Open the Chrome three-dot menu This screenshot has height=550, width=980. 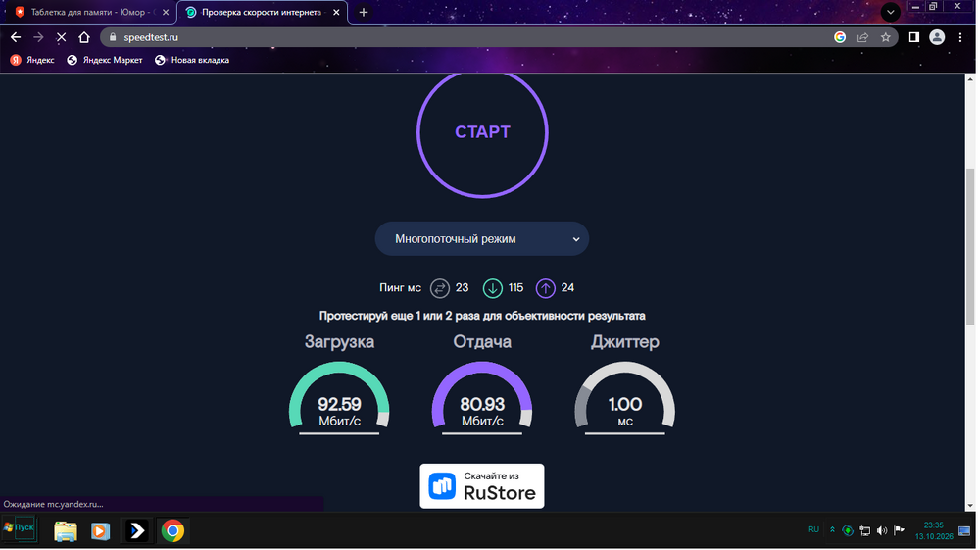[x=960, y=37]
